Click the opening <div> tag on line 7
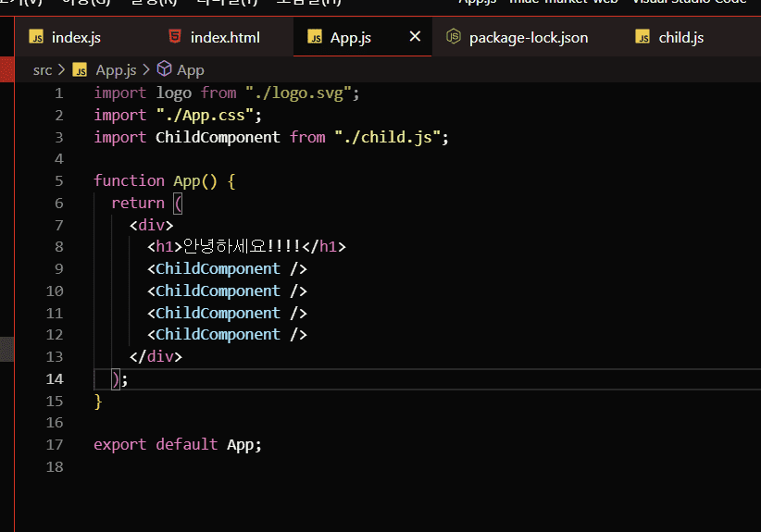 click(151, 226)
